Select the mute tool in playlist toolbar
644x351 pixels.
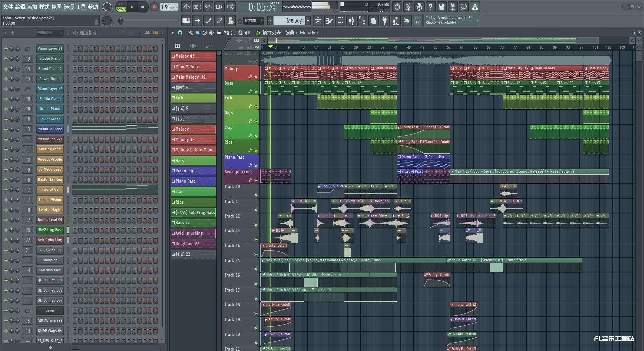click(x=212, y=33)
